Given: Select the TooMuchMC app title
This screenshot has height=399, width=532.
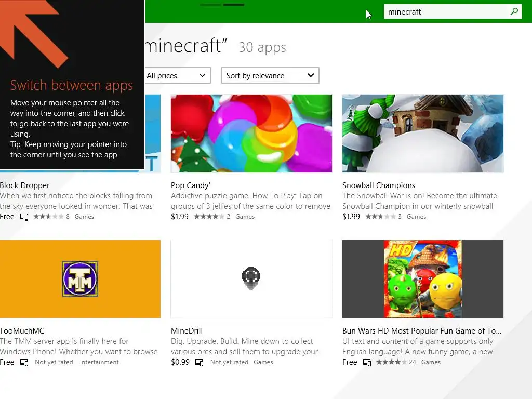Looking at the screenshot, I should [x=22, y=331].
